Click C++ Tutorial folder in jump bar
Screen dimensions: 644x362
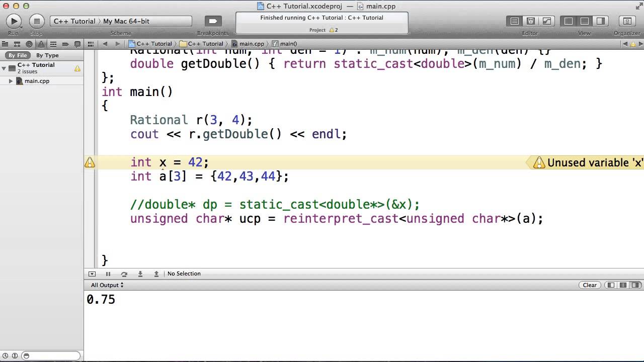tap(201, 44)
